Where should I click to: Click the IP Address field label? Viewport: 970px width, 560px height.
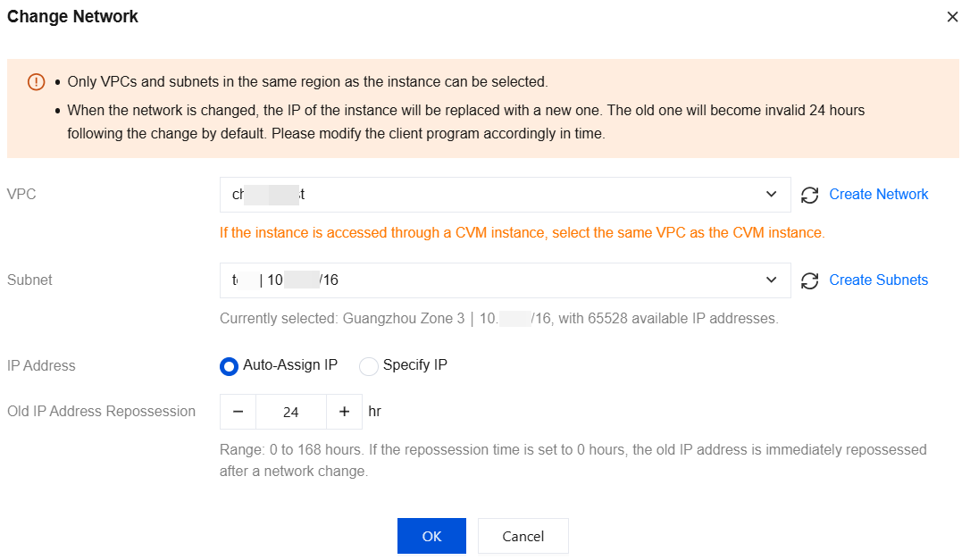41,365
